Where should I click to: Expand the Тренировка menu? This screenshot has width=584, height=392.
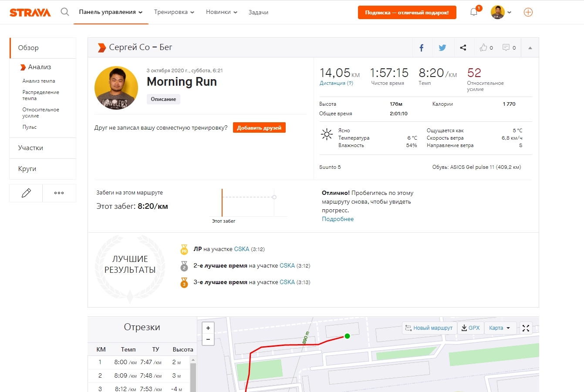[174, 12]
